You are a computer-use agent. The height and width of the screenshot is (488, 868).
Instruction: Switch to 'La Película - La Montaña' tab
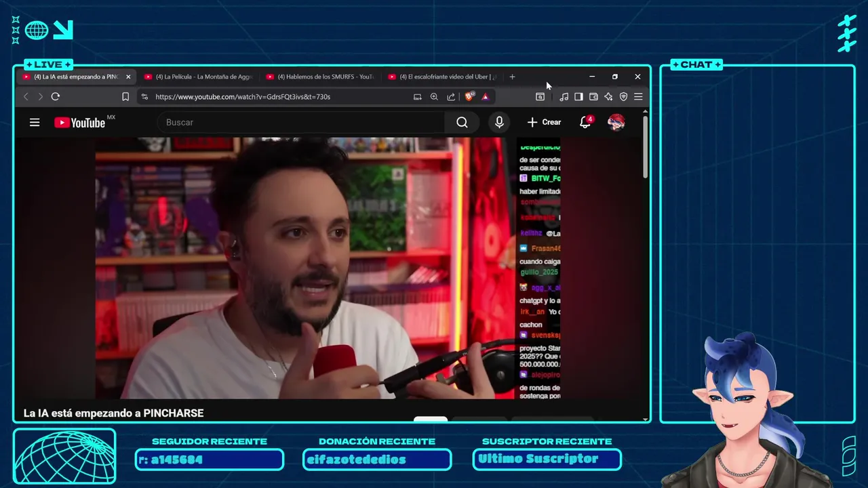coord(198,77)
